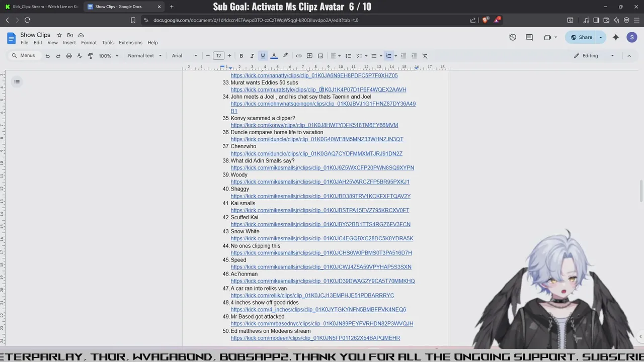
Task: Click the font size 12 field
Action: (218, 56)
